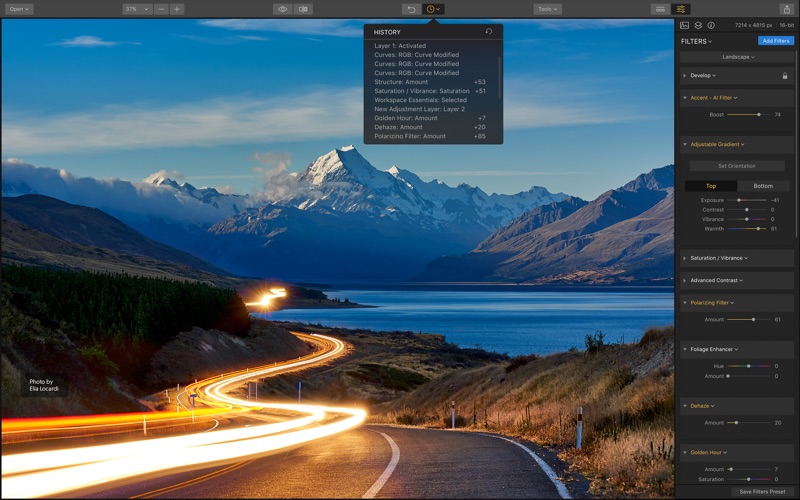Viewport: 800px width, 500px height.
Task: Click the Add Filters button
Action: coord(775,41)
